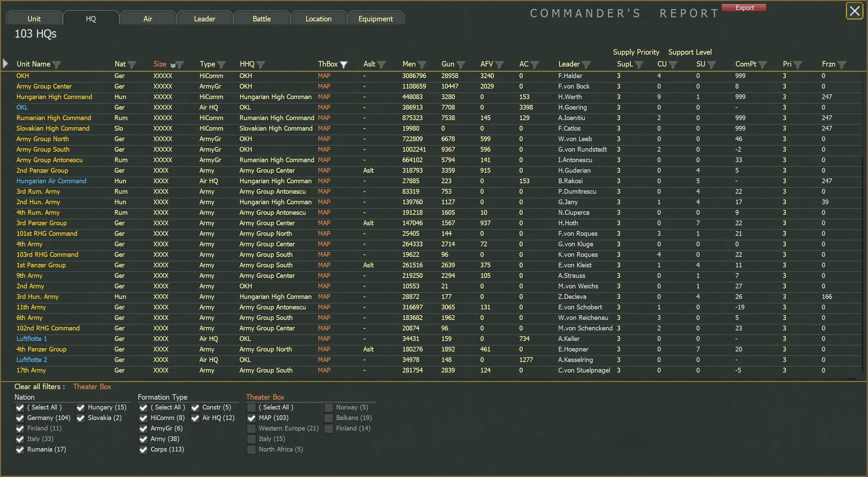This screenshot has width=868, height=477.
Task: Enable Balkans (19) theater box filter
Action: click(x=329, y=418)
